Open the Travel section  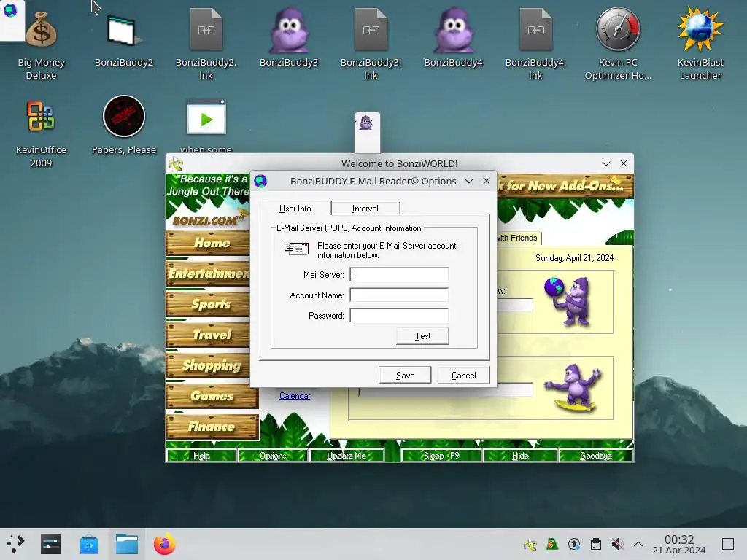pyautogui.click(x=208, y=335)
